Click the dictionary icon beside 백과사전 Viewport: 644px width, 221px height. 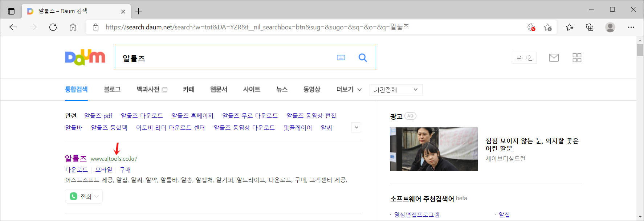(x=164, y=90)
